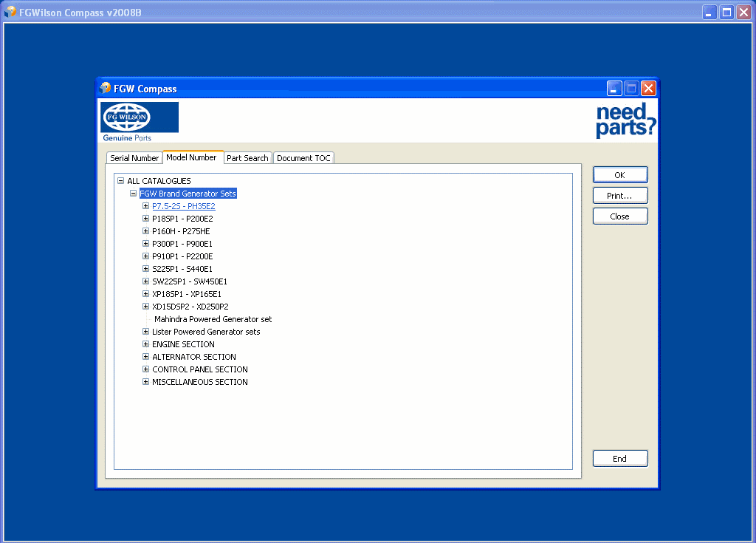
Task: Expand the P7.5-2S - PH35E2 node
Action: click(x=145, y=206)
